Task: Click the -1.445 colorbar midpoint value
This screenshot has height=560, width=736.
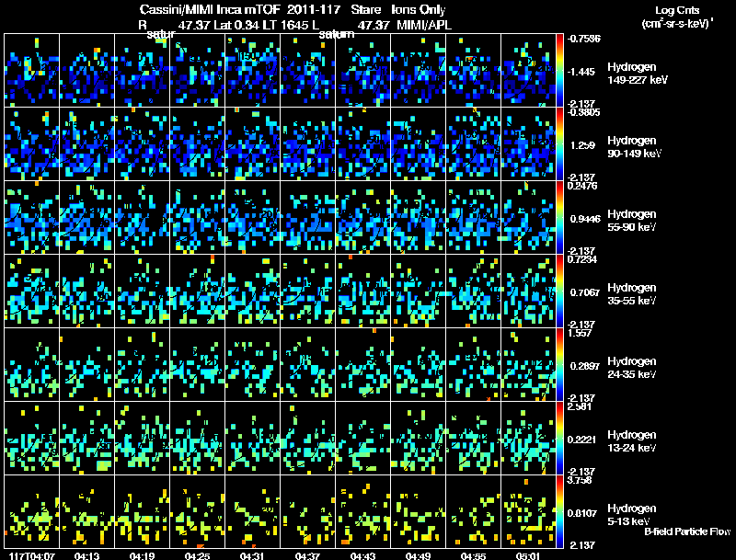Action: [581, 72]
